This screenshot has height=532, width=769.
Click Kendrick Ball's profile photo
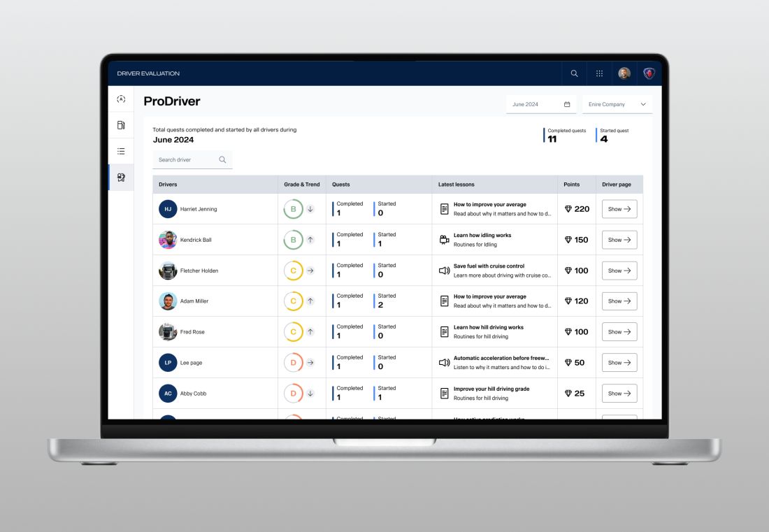coord(168,240)
